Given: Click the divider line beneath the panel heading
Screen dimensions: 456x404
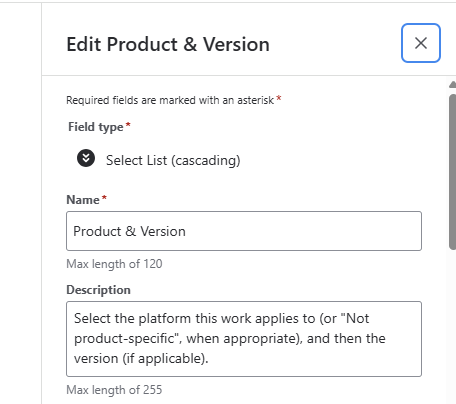Looking at the screenshot, I should (249, 75).
